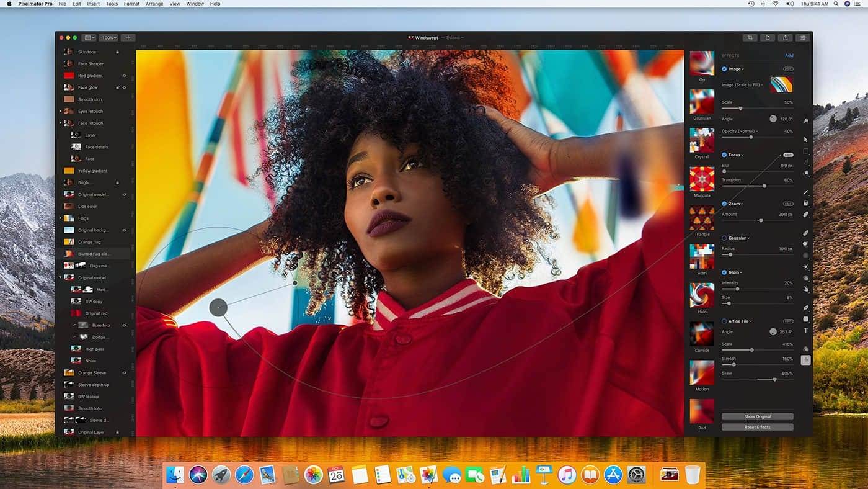
Task: Toggle the eye icon on Face glow layer
Action: (124, 87)
